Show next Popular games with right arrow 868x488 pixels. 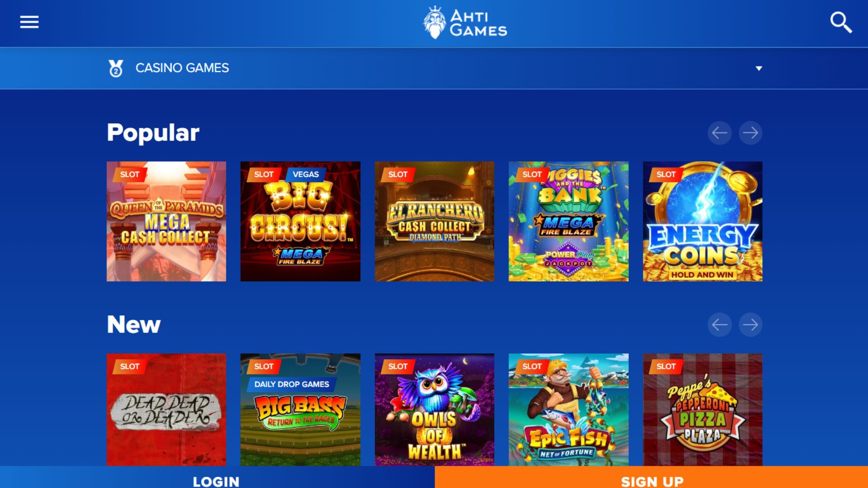[750, 133]
